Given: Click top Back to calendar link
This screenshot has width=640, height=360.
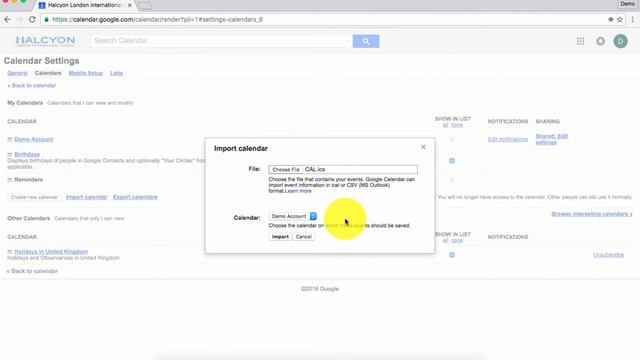Looking at the screenshot, I should (31, 86).
